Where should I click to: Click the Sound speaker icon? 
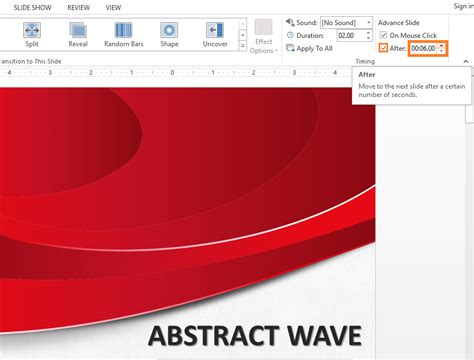tap(290, 22)
